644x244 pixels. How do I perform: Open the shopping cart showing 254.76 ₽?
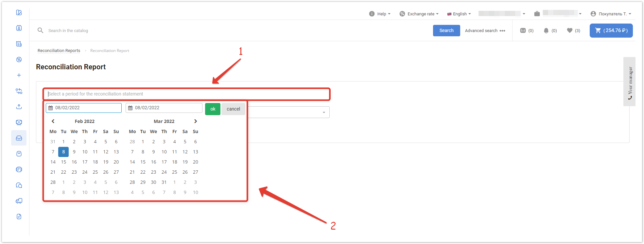pos(611,30)
